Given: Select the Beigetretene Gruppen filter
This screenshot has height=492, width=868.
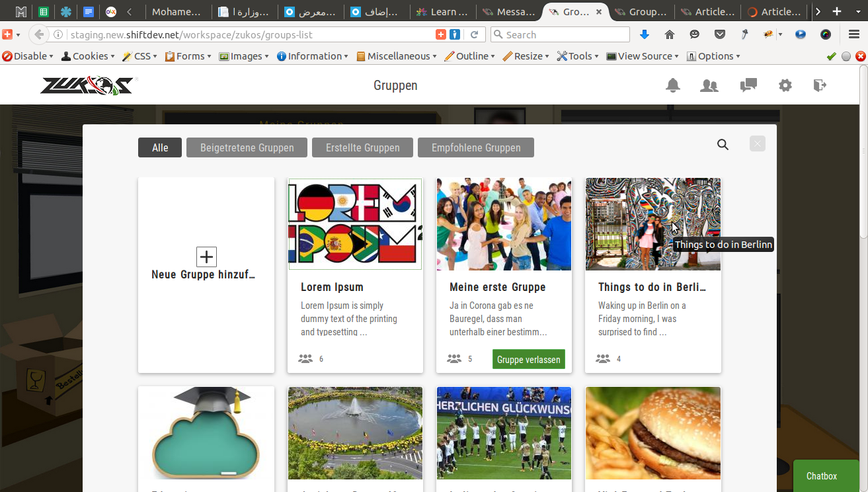Looking at the screenshot, I should pos(247,147).
